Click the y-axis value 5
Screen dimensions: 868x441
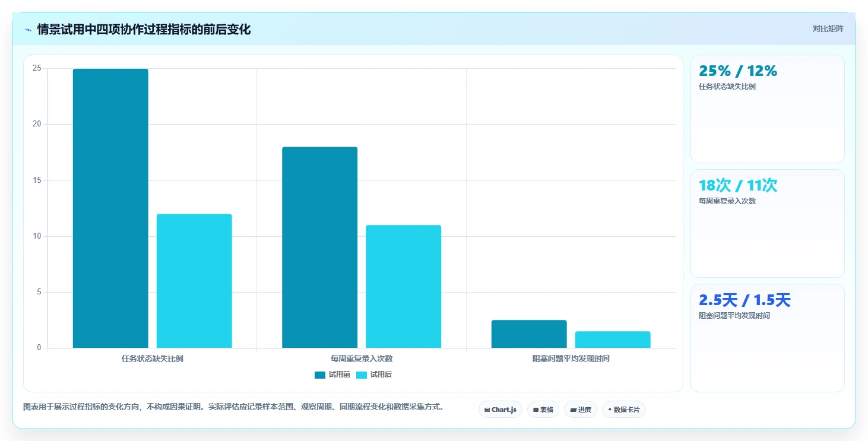pos(39,292)
